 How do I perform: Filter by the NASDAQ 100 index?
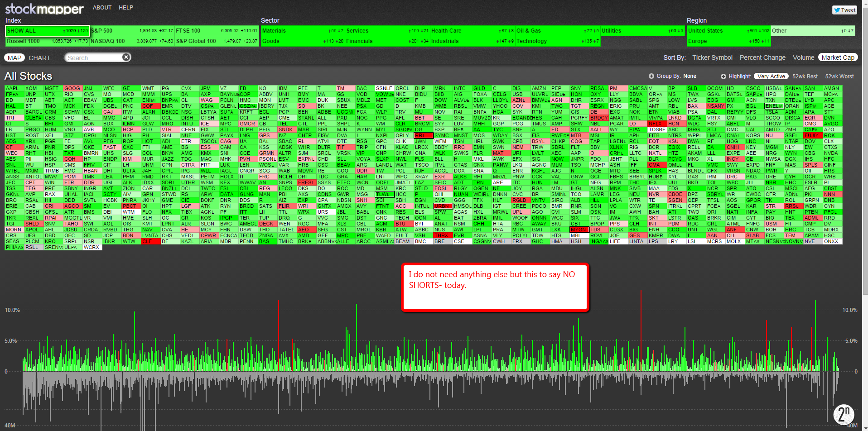coord(132,41)
